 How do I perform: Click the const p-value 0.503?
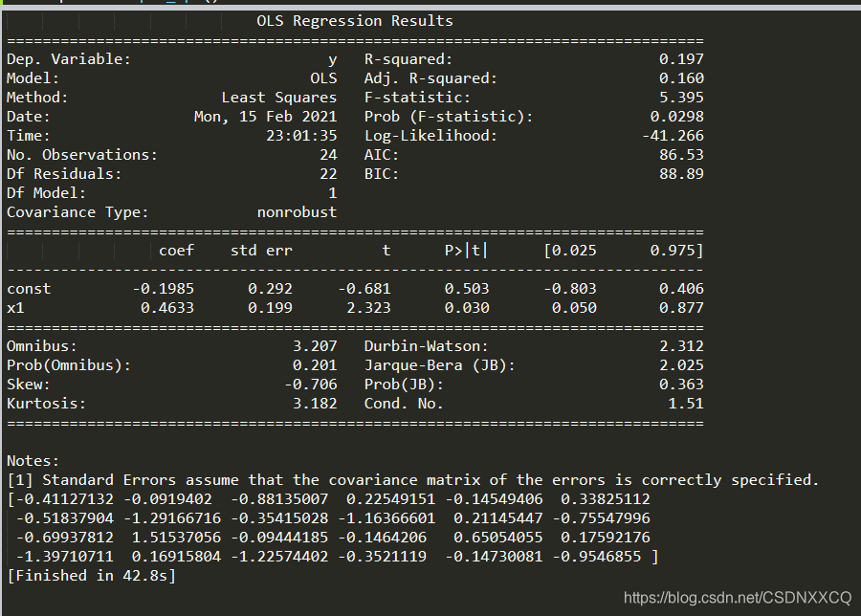point(467,289)
